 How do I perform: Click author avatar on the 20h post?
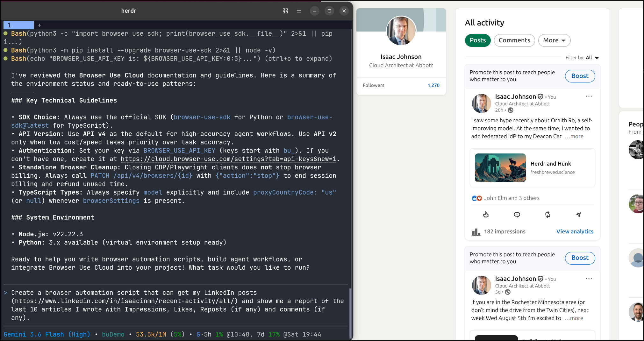[481, 103]
